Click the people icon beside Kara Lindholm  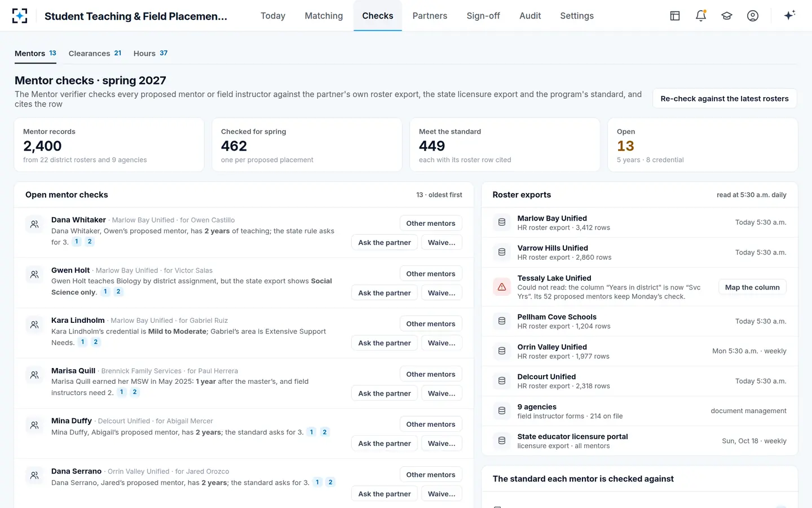tap(34, 325)
